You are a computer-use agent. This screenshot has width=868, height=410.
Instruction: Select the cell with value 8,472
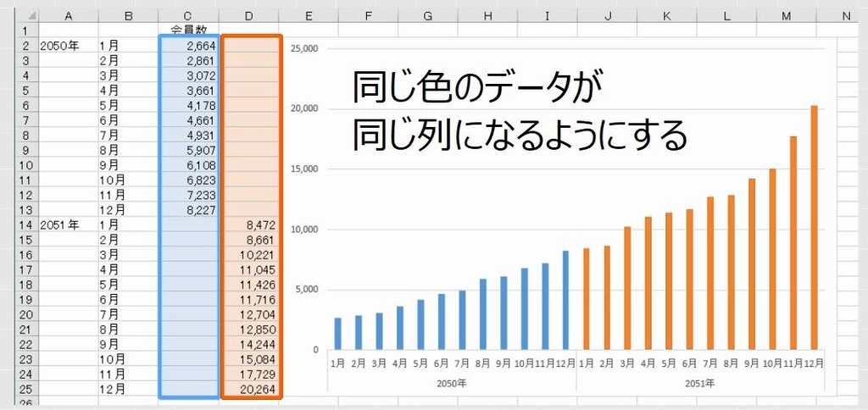pyautogui.click(x=248, y=224)
